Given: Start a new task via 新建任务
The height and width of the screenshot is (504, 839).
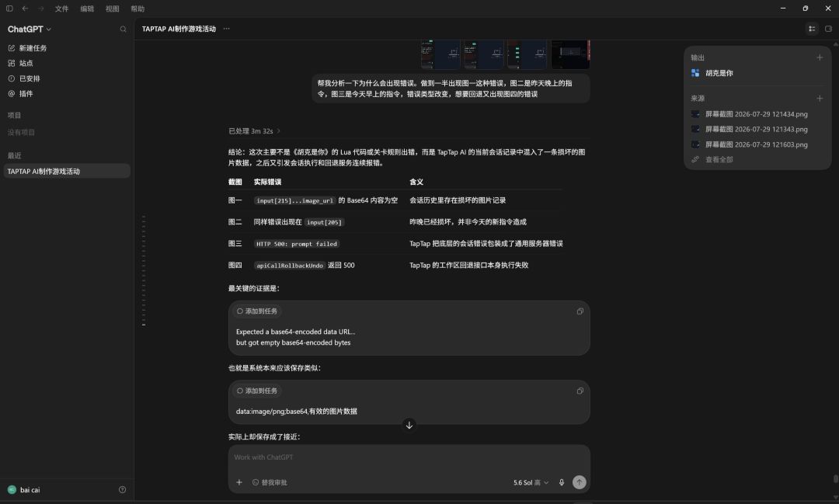Looking at the screenshot, I should [28, 48].
